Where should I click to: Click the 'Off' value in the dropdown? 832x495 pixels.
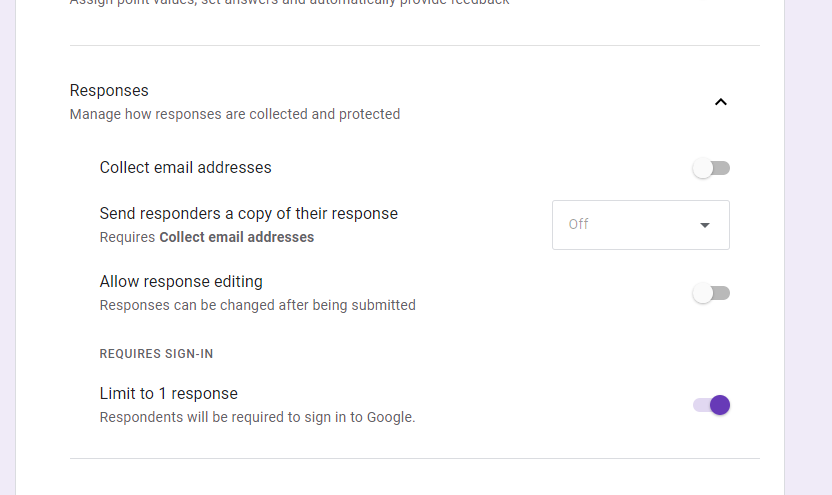tap(579, 224)
